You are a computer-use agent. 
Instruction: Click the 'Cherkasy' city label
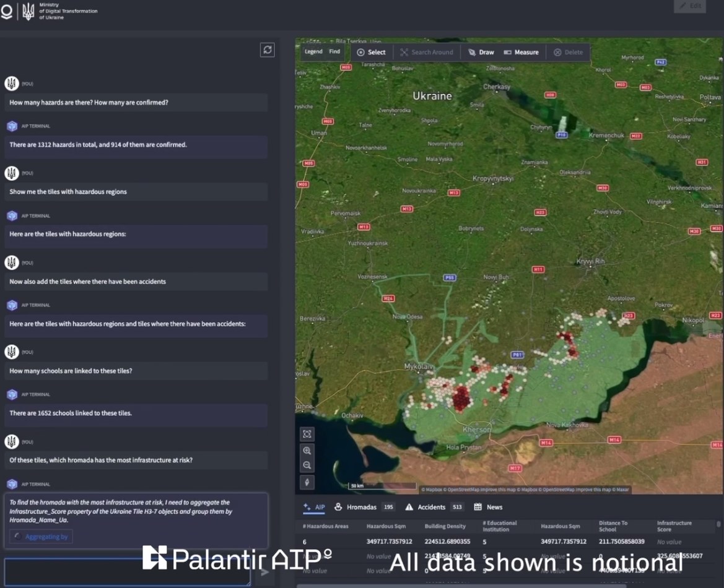pos(497,87)
